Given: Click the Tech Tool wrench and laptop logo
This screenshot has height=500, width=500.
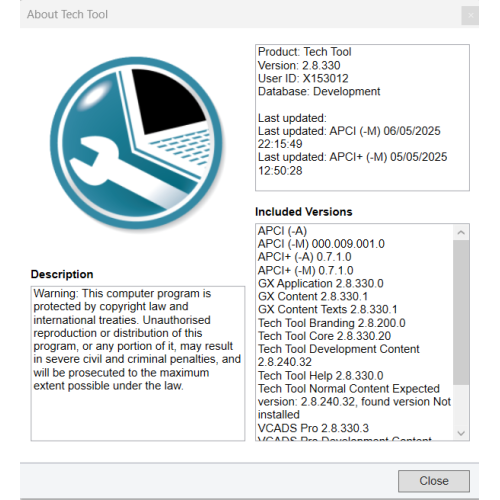Looking at the screenshot, I should pos(137,143).
